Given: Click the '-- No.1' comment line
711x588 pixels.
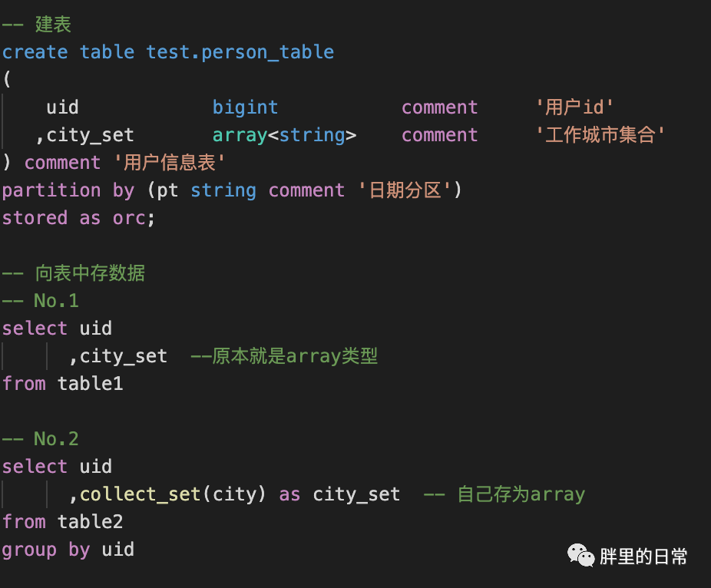Looking at the screenshot, I should 41,301.
